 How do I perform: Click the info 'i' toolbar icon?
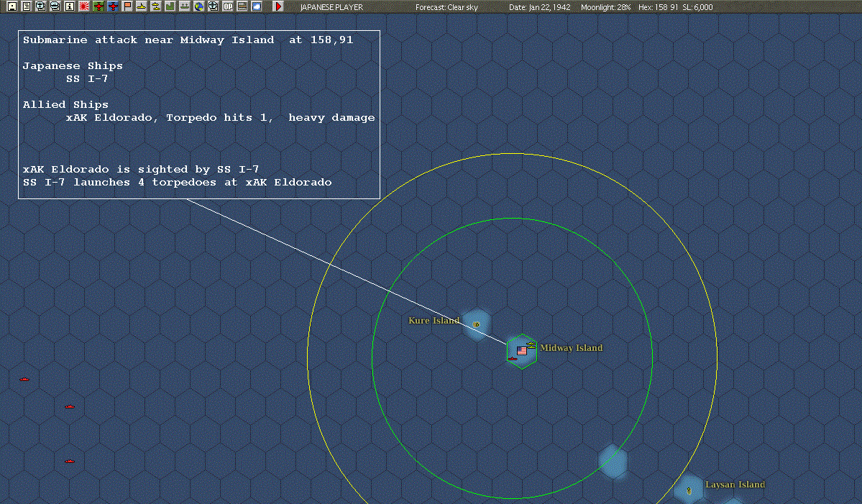[69, 6]
